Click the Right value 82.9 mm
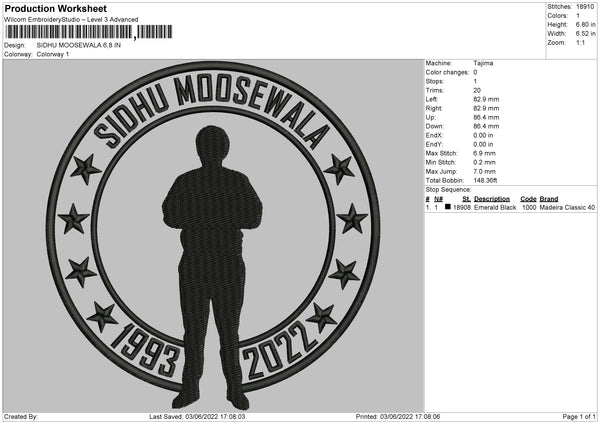Viewport: 600px width, 424px height. coord(486,108)
